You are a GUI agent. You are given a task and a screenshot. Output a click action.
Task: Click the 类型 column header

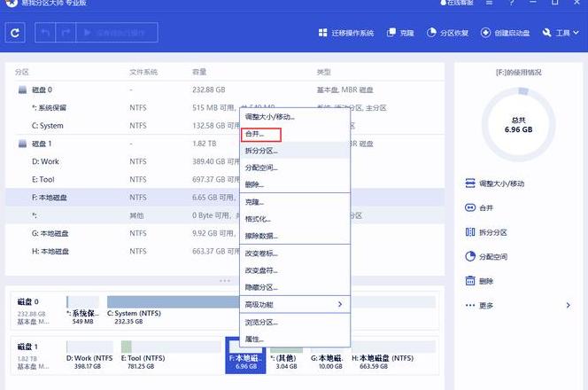(x=323, y=72)
